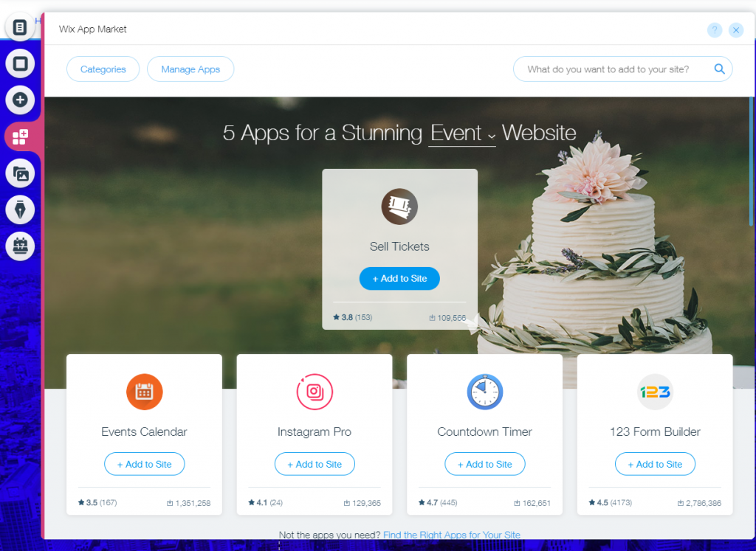Expand the Event website type dropdown
Screen dimensions: 756x551
461,134
